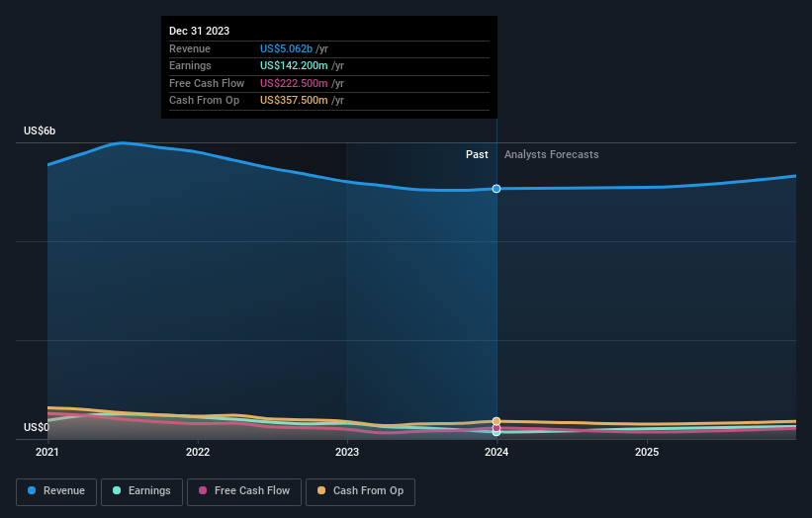Toggle the Revenue legend button
This screenshot has width=812, height=518.
56,491
